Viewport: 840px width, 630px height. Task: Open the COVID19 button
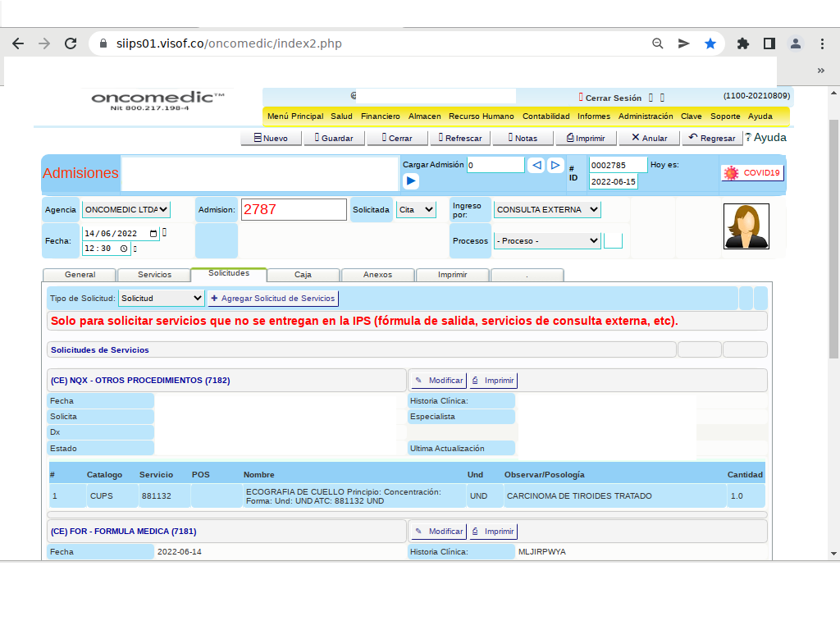click(x=752, y=173)
